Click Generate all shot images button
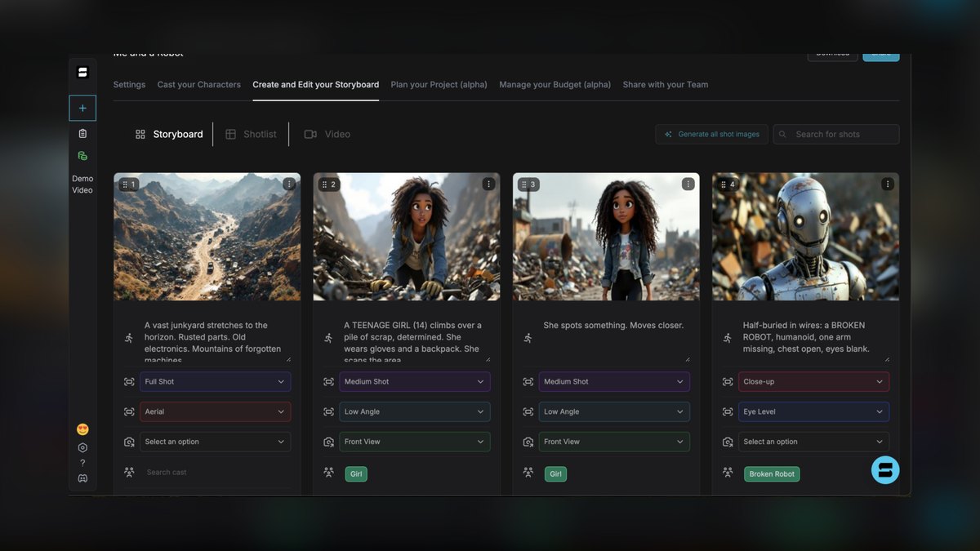The image size is (980, 551). pos(711,135)
